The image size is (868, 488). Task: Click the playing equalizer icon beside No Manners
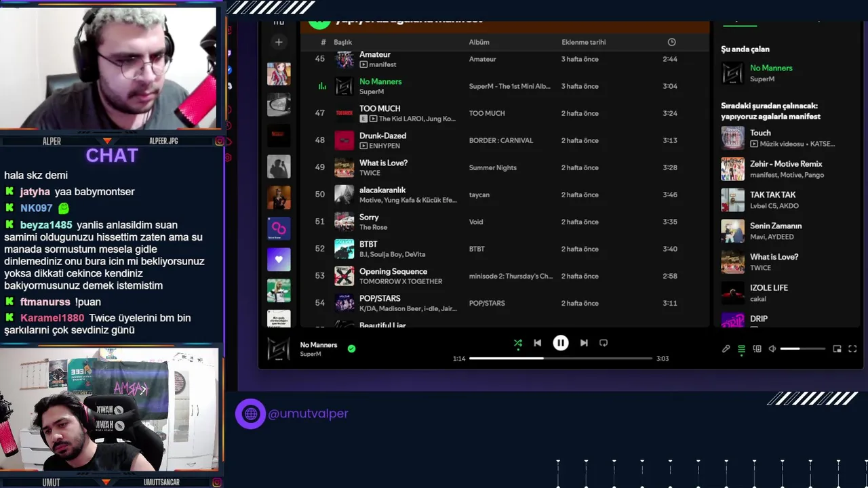coord(322,86)
